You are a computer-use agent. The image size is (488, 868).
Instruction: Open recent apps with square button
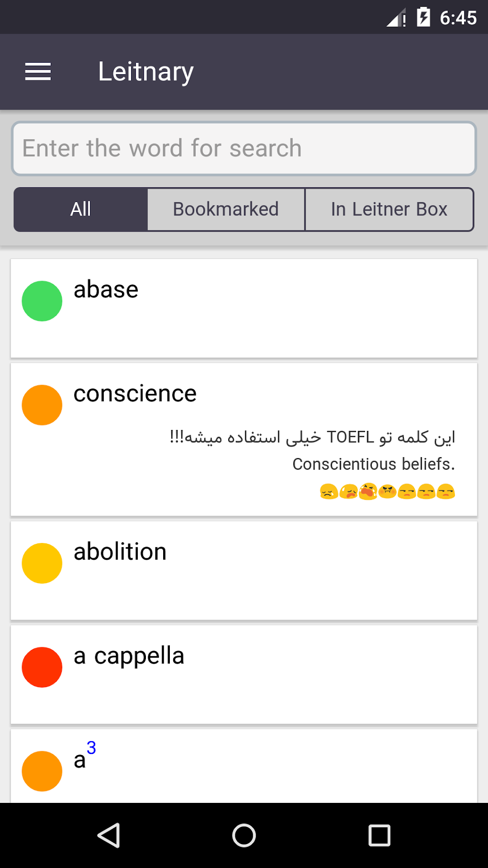pos(379,835)
